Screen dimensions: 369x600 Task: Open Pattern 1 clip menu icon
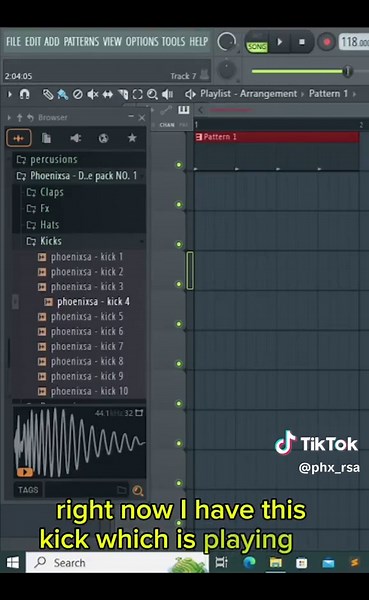[199, 137]
